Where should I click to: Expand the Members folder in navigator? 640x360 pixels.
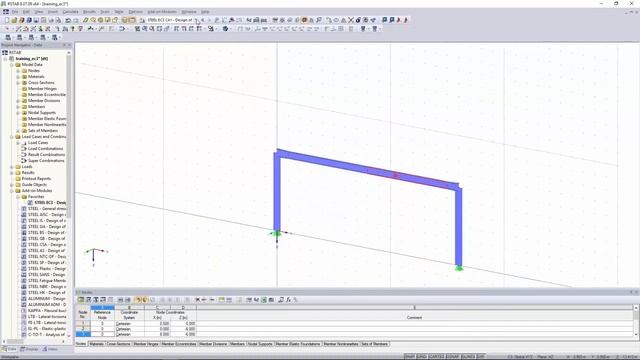(x=18, y=107)
